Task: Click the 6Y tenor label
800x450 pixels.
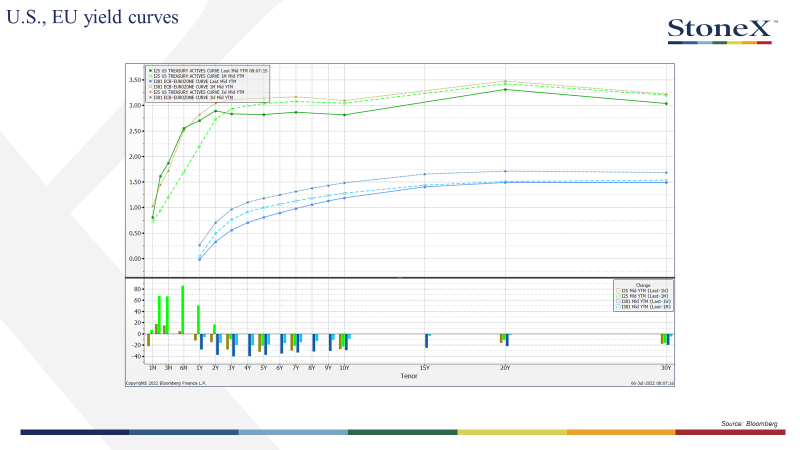Action: 280,368
